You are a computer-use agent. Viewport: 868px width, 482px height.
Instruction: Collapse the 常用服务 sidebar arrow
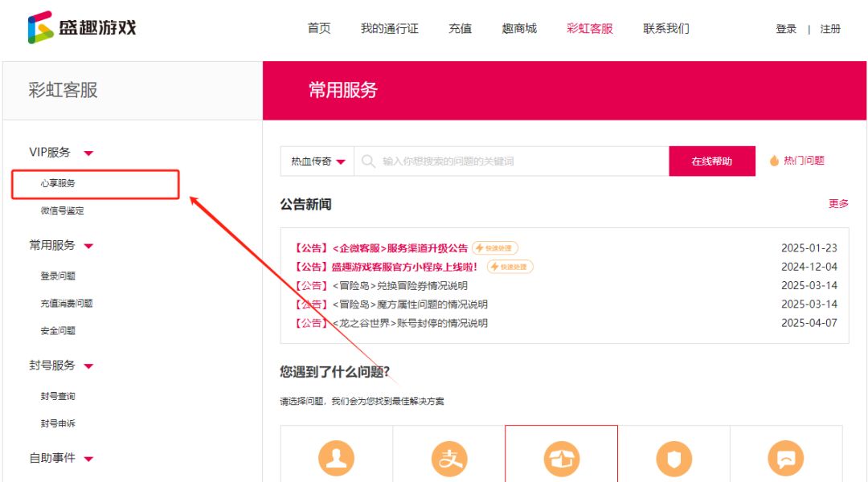click(88, 246)
